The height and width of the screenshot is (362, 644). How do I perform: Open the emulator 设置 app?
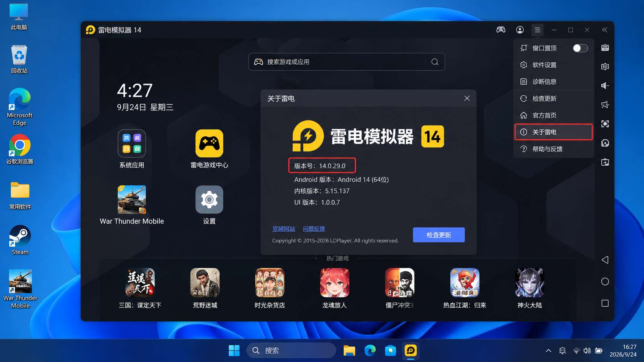(209, 205)
